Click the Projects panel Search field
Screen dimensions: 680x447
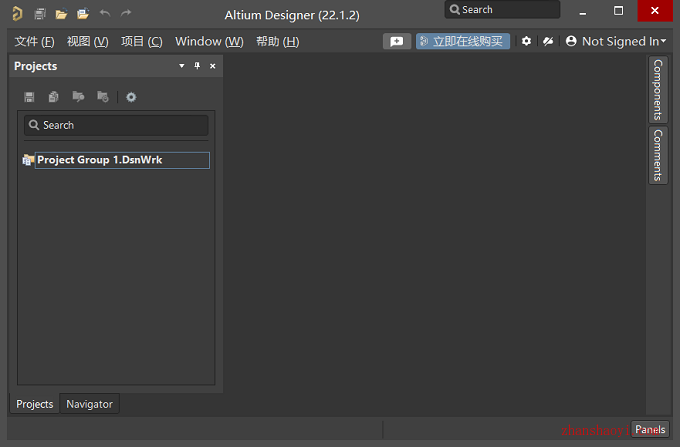pos(116,125)
